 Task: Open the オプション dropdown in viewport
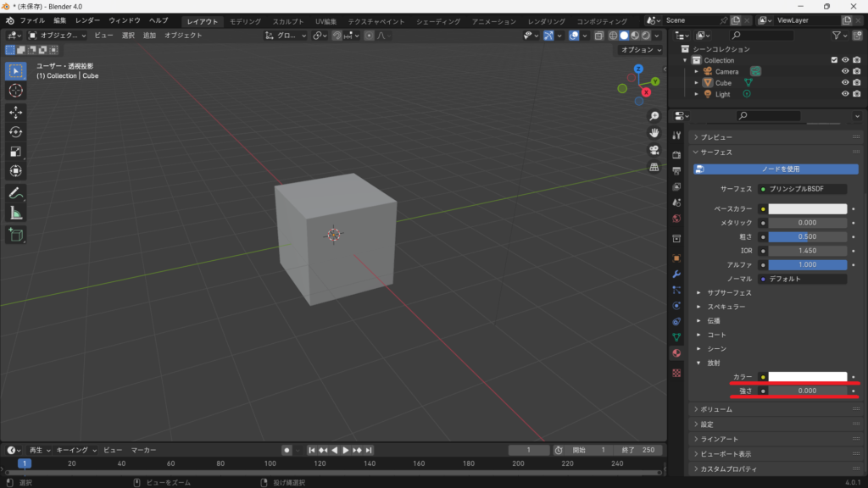tap(641, 50)
